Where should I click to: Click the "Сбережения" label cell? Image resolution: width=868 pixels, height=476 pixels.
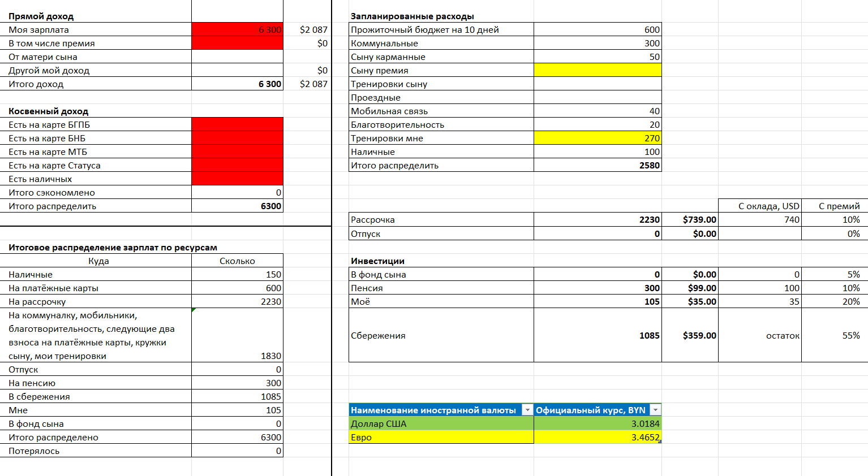coord(441,335)
